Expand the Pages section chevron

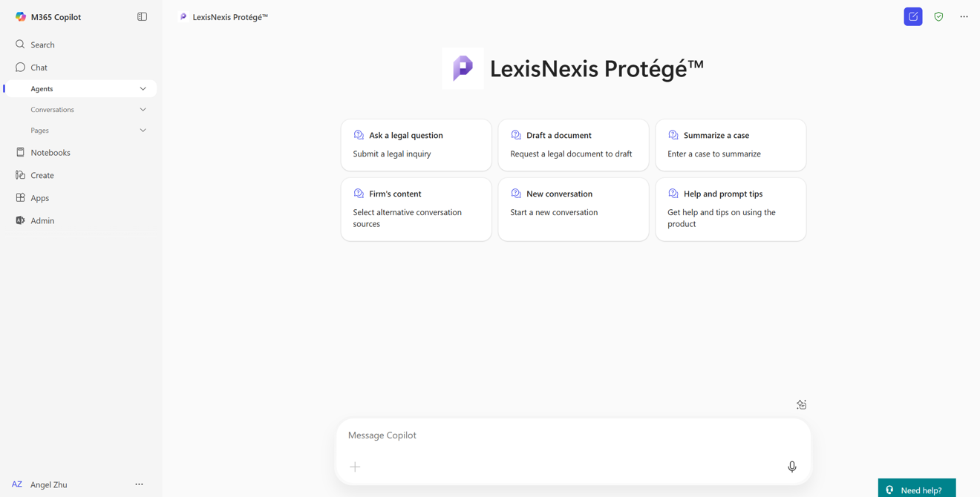(x=143, y=131)
